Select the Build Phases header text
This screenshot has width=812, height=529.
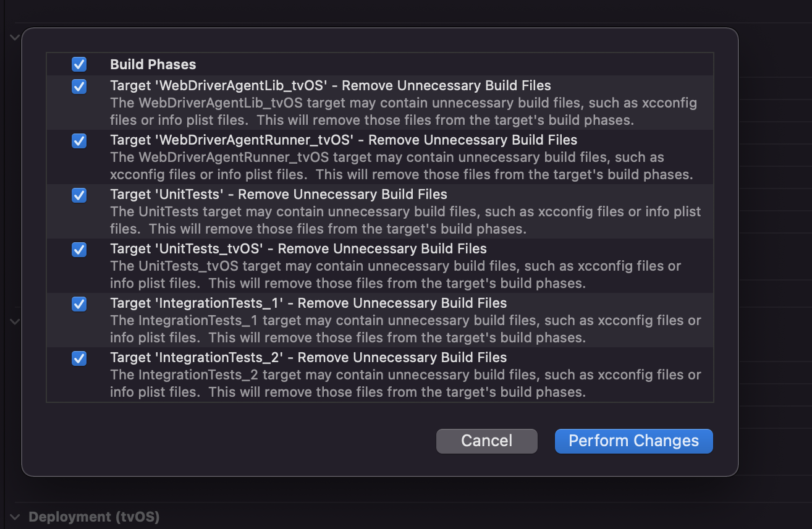pos(153,64)
